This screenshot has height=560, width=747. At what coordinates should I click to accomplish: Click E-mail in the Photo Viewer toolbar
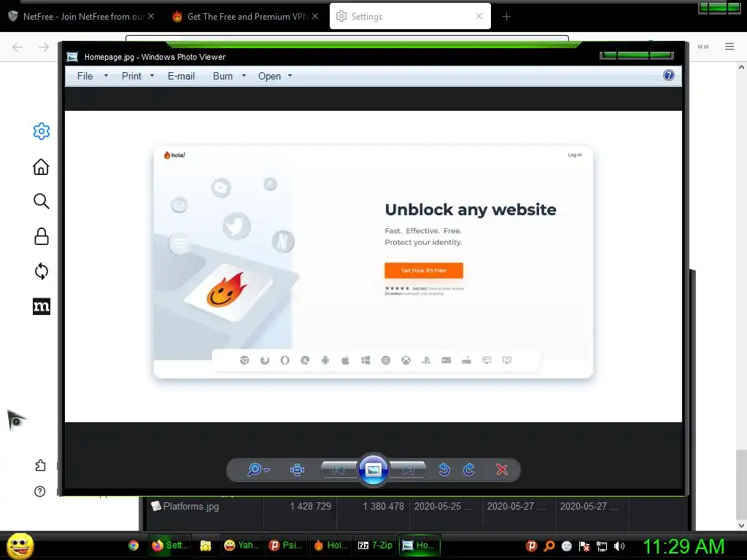(x=181, y=76)
